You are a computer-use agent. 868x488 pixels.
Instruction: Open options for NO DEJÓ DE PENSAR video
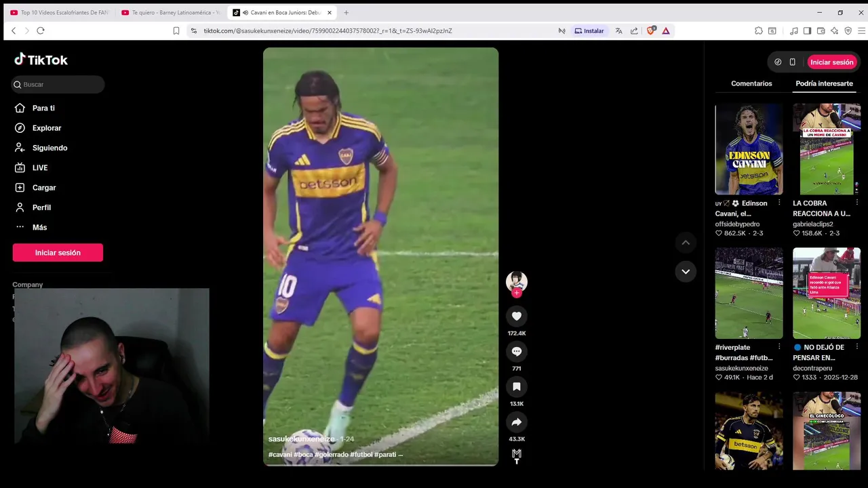(856, 347)
